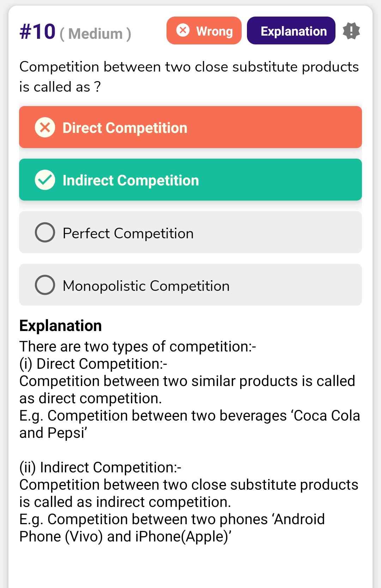Click the report question alert icon

(x=351, y=31)
